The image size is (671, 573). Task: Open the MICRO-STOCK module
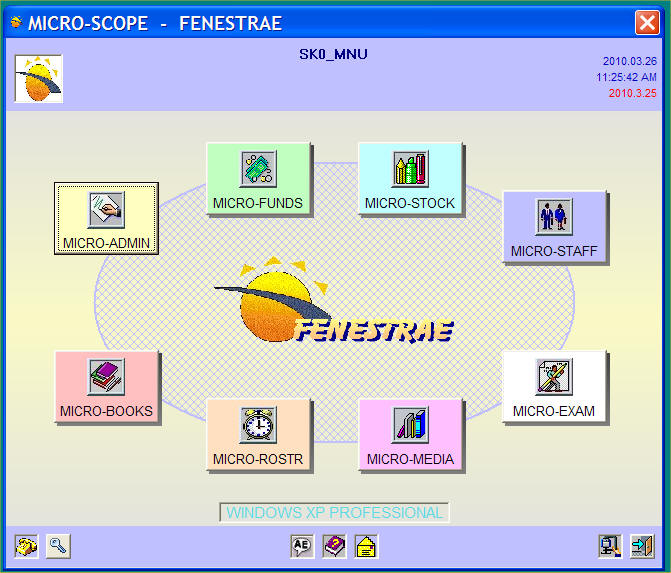coord(410,178)
